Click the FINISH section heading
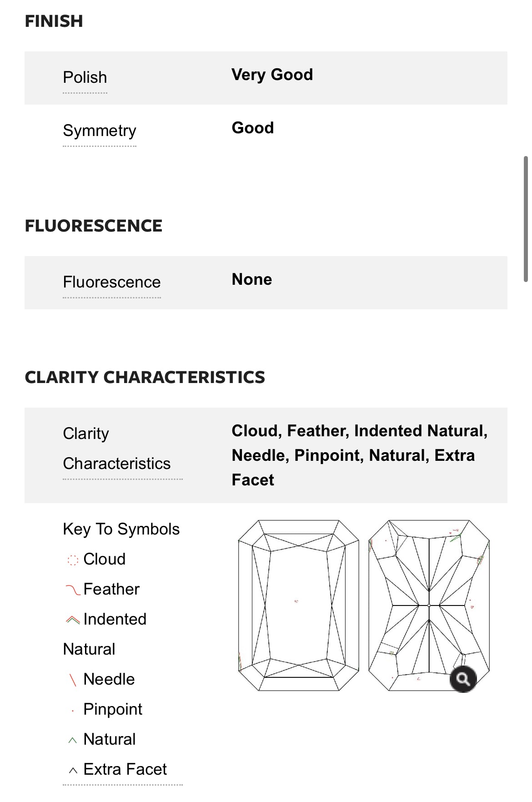 click(54, 21)
